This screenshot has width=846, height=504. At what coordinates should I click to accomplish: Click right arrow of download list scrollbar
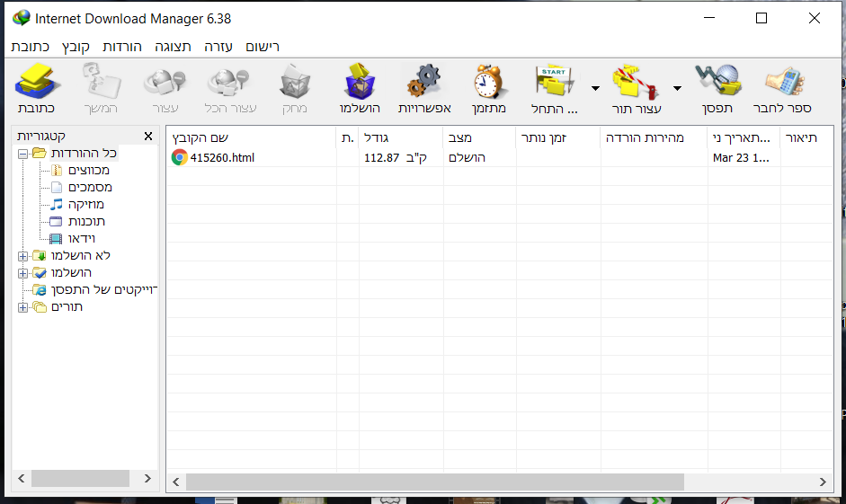(823, 482)
